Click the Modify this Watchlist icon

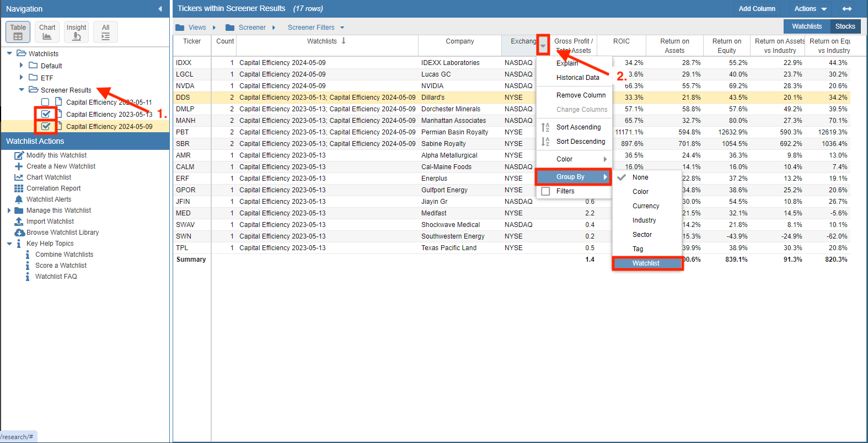[x=19, y=155]
